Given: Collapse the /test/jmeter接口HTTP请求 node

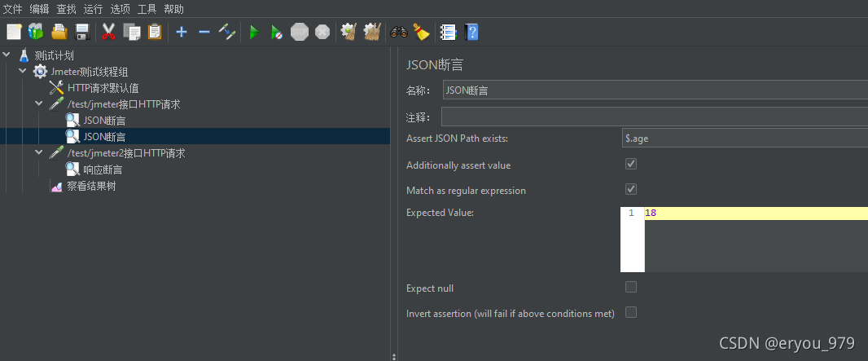Looking at the screenshot, I should tap(39, 103).
